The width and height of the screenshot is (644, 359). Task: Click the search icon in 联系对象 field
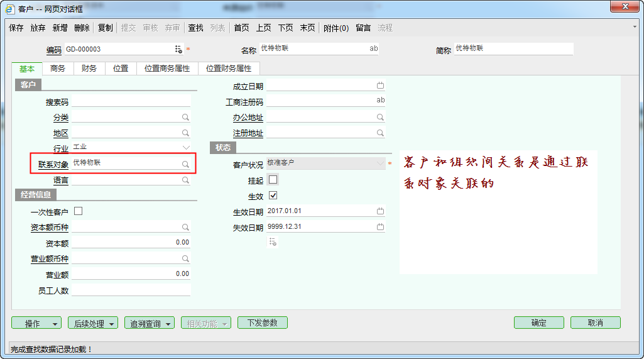[x=185, y=164]
